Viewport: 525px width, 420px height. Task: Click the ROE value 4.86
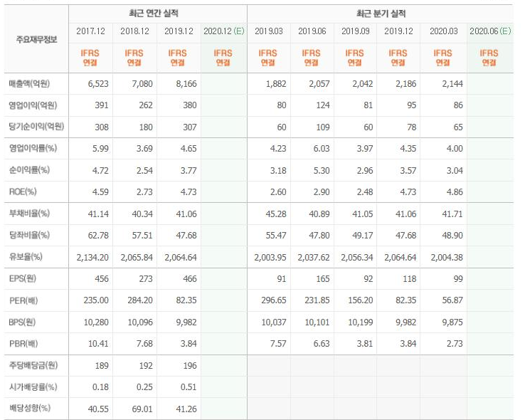(455, 192)
